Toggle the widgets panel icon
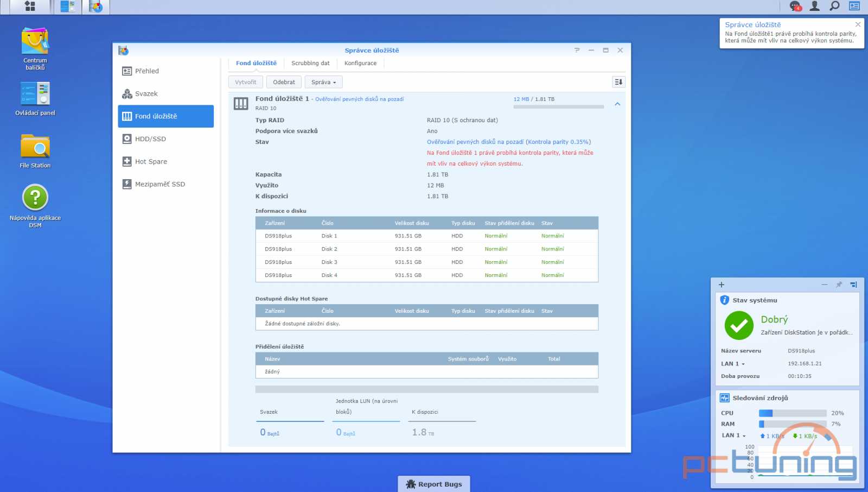The height and width of the screenshot is (492, 868). [854, 6]
